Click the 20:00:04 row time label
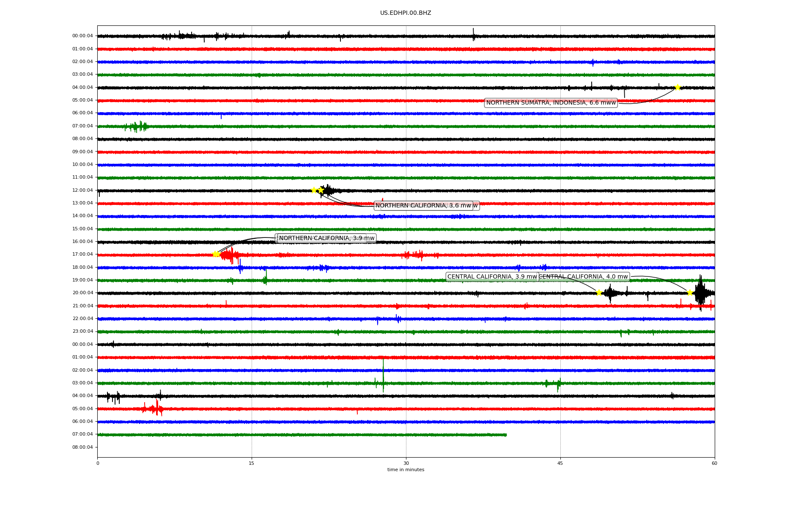This screenshot has height=508, width=812. click(x=82, y=293)
